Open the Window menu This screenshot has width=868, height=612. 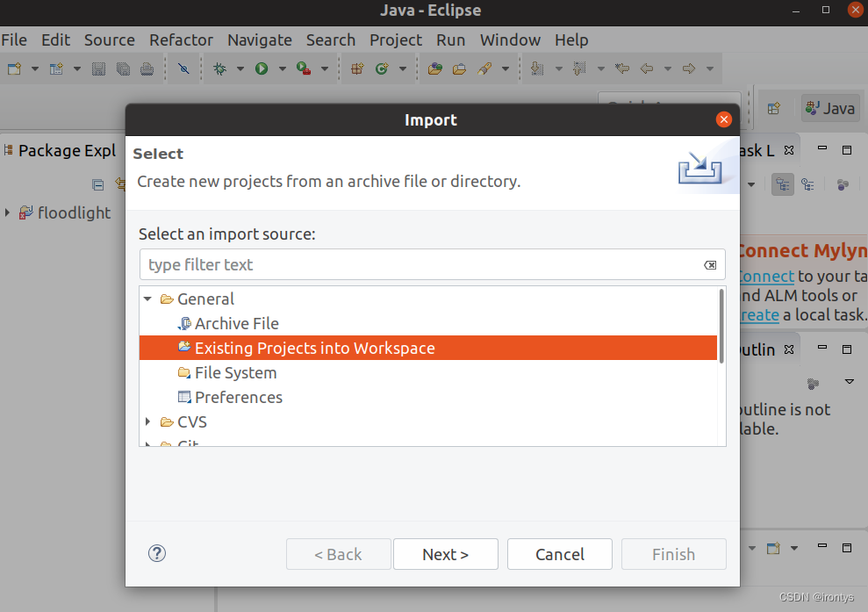pyautogui.click(x=510, y=40)
